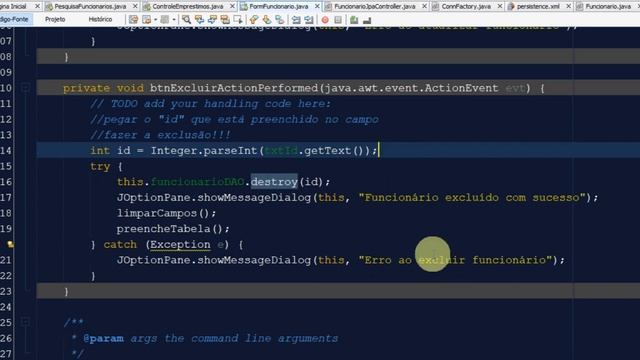Viewport: 640px width, 360px height.
Task: Switch to PesquisaFuncionarios.java tab
Action: click(x=90, y=6)
